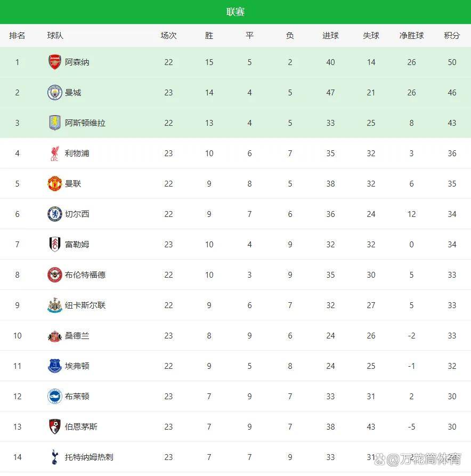Click the 进球 column header
The image size is (471, 476).
point(330,36)
